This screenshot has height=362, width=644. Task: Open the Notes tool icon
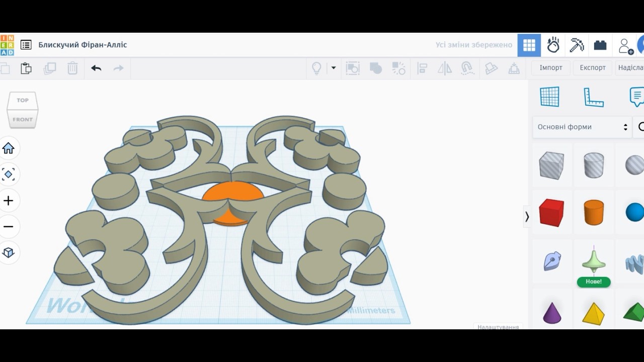636,97
